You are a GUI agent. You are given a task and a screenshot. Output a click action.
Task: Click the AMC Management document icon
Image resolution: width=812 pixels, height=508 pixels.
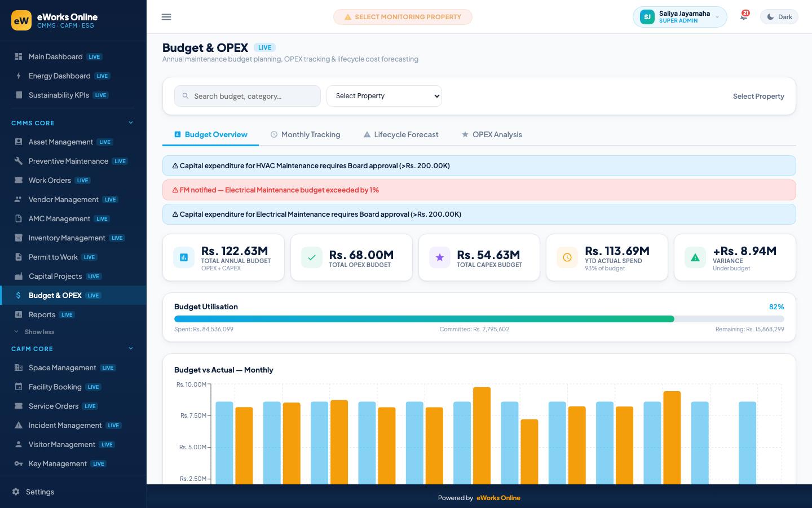click(x=19, y=218)
